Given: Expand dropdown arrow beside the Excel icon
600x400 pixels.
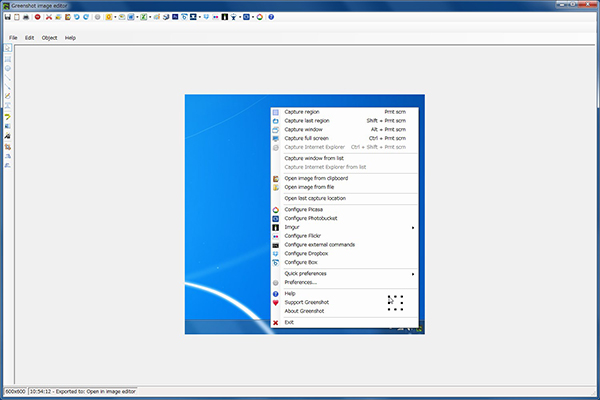Looking at the screenshot, I should click(150, 17).
